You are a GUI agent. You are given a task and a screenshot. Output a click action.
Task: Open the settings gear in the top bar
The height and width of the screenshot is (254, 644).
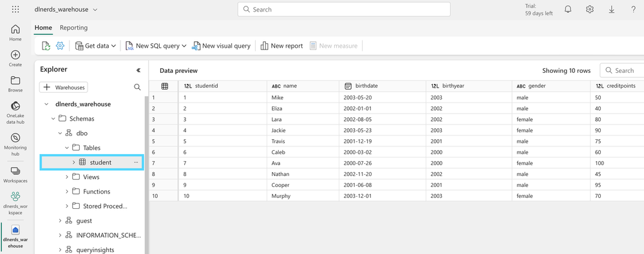tap(590, 9)
